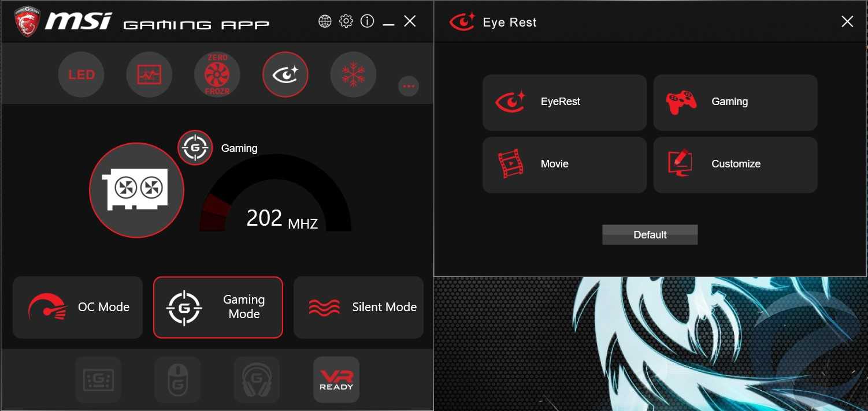Open settings via the gear icon
The image size is (868, 411).
pos(346,21)
